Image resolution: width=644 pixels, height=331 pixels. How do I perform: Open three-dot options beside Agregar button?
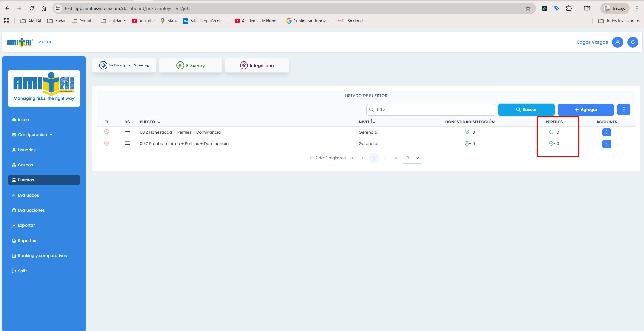click(x=624, y=110)
